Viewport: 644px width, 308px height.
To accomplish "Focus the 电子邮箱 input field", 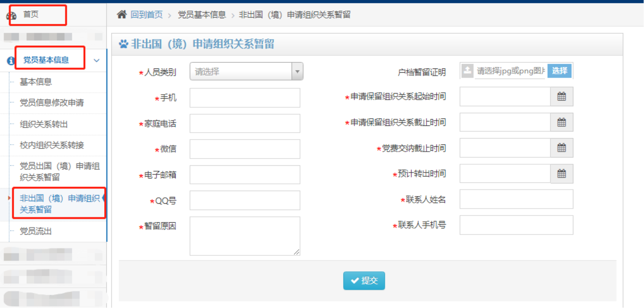I will point(245,175).
